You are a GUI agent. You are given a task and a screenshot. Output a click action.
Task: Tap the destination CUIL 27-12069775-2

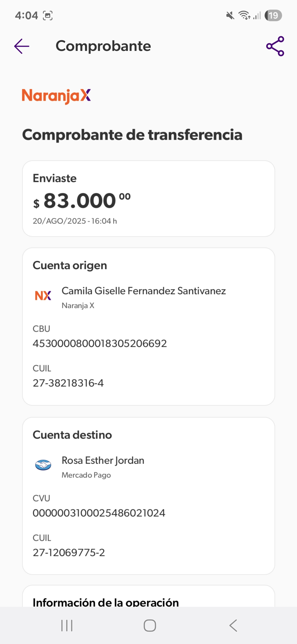[69, 553]
